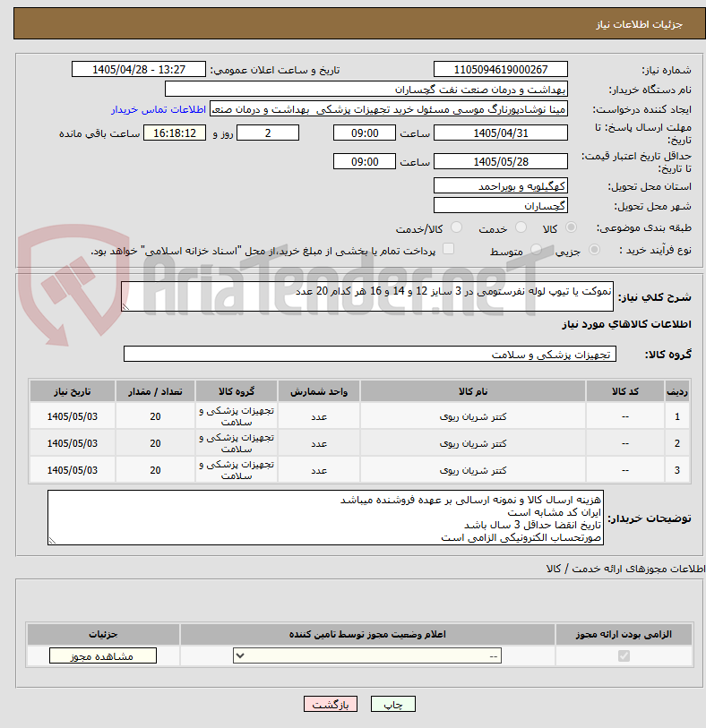
Task: Toggle the الزامی بودن ارائه مجوز checkbox
Action: [x=624, y=656]
